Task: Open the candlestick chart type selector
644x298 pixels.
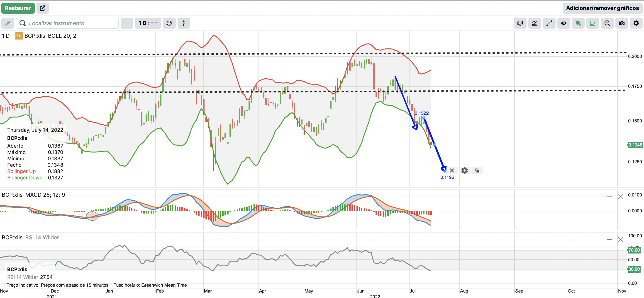Action: [x=520, y=23]
